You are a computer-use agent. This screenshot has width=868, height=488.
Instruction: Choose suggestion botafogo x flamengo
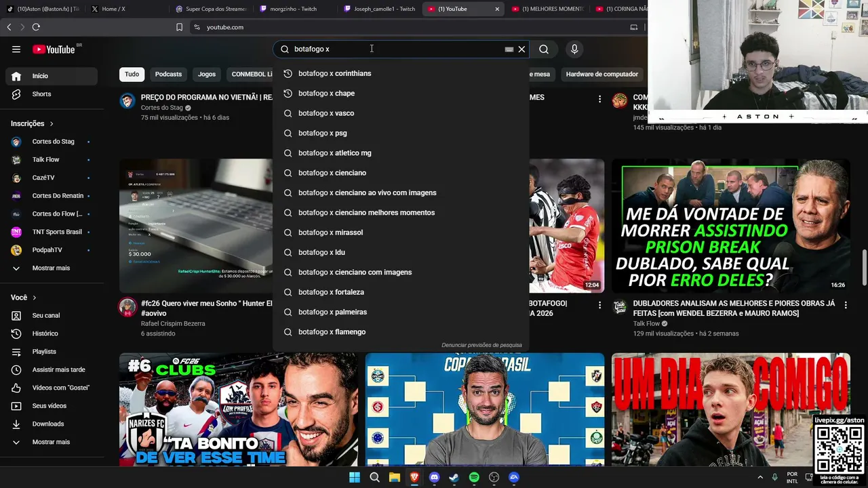coord(400,332)
